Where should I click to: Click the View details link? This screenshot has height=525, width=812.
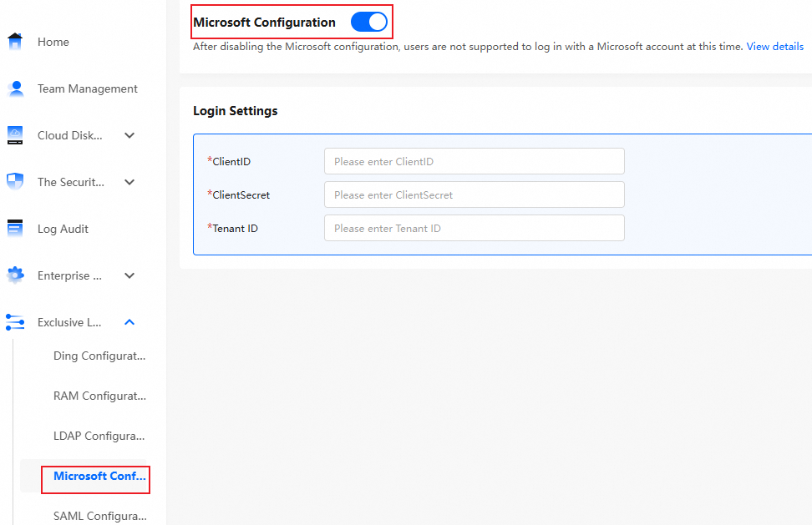(774, 47)
